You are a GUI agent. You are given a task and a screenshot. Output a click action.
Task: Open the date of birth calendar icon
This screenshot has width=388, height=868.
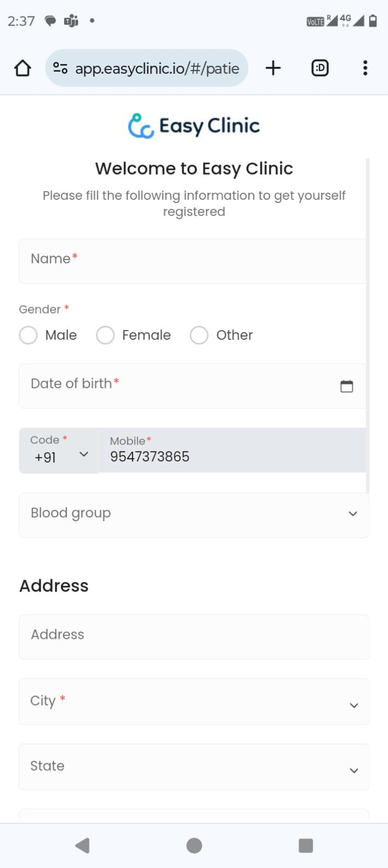click(346, 386)
